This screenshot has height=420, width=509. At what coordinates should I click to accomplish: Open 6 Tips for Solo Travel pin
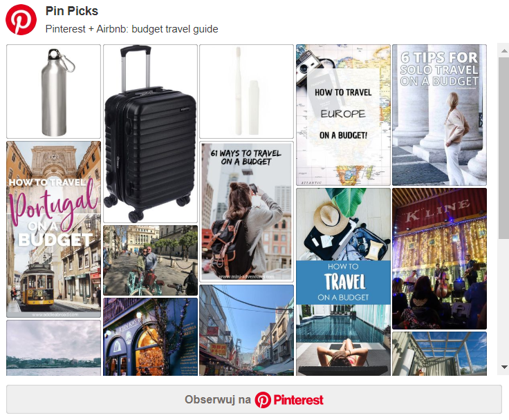(x=439, y=115)
